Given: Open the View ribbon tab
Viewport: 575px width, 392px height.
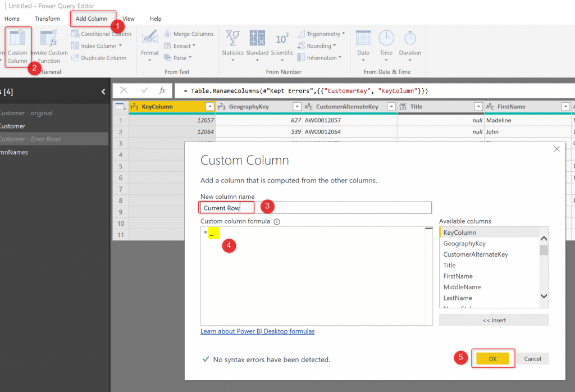Looking at the screenshot, I should [129, 19].
